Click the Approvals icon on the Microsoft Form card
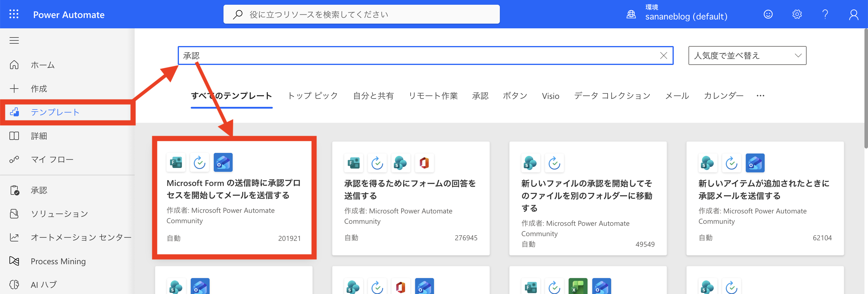 [200, 163]
